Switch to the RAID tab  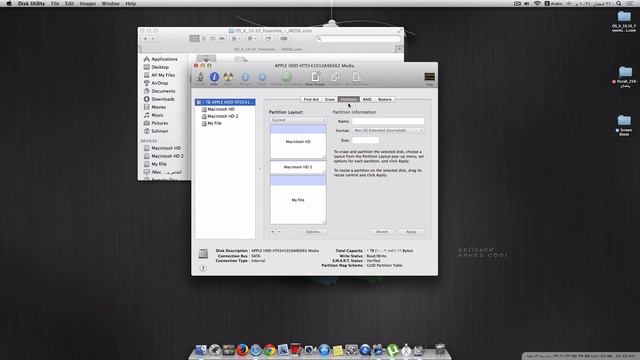(367, 99)
